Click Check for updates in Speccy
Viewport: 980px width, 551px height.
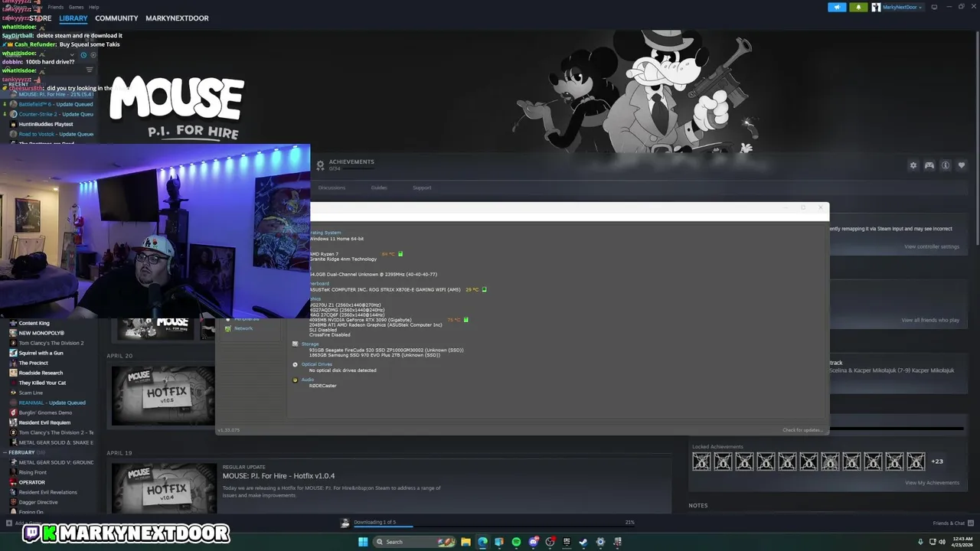802,430
